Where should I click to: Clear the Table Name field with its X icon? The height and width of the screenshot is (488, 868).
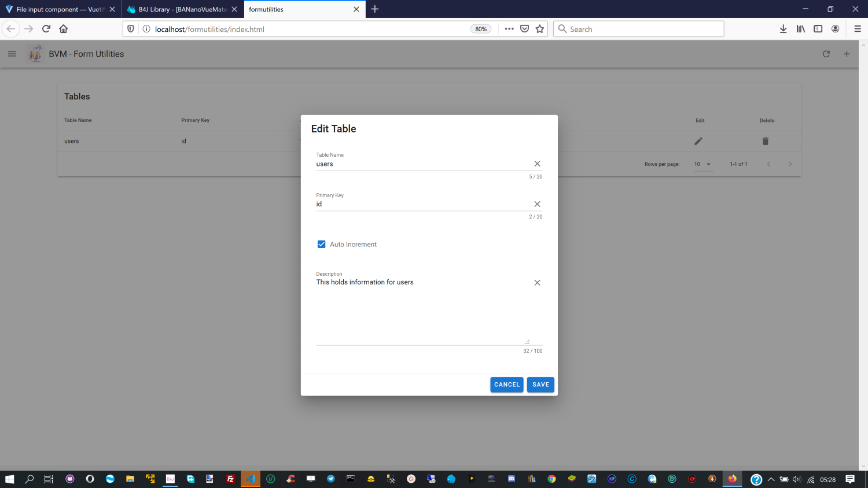coord(537,164)
